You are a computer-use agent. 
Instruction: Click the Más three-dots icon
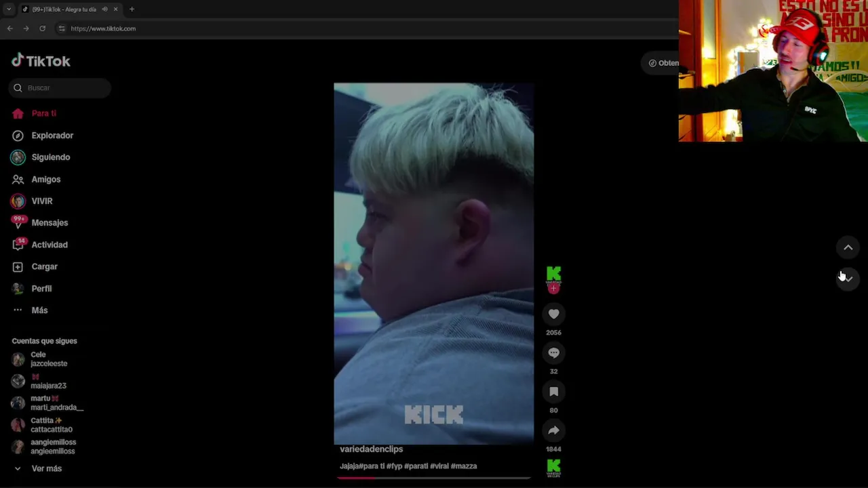[18, 310]
